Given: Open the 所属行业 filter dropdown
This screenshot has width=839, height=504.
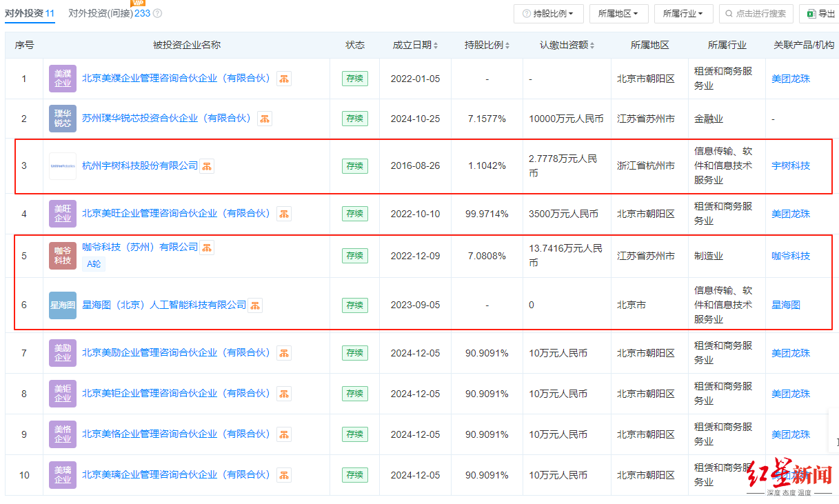Looking at the screenshot, I should coord(683,14).
